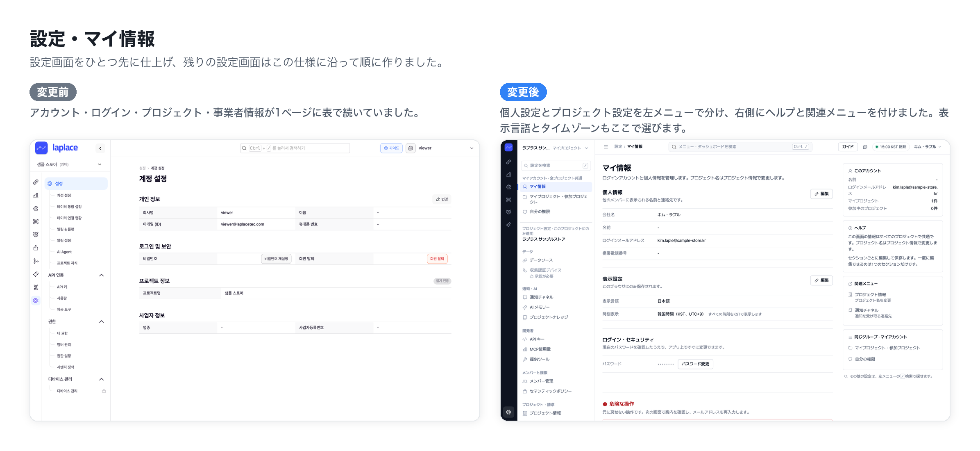Click the 비밀번호 재설정 button

click(x=276, y=259)
